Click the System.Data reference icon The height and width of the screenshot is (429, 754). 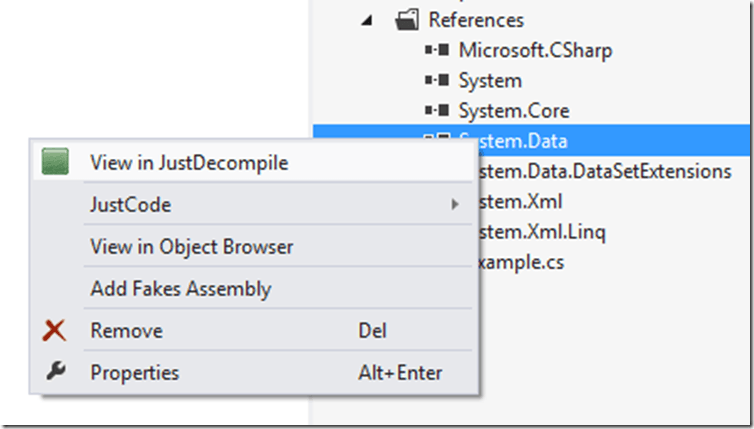[x=437, y=141]
